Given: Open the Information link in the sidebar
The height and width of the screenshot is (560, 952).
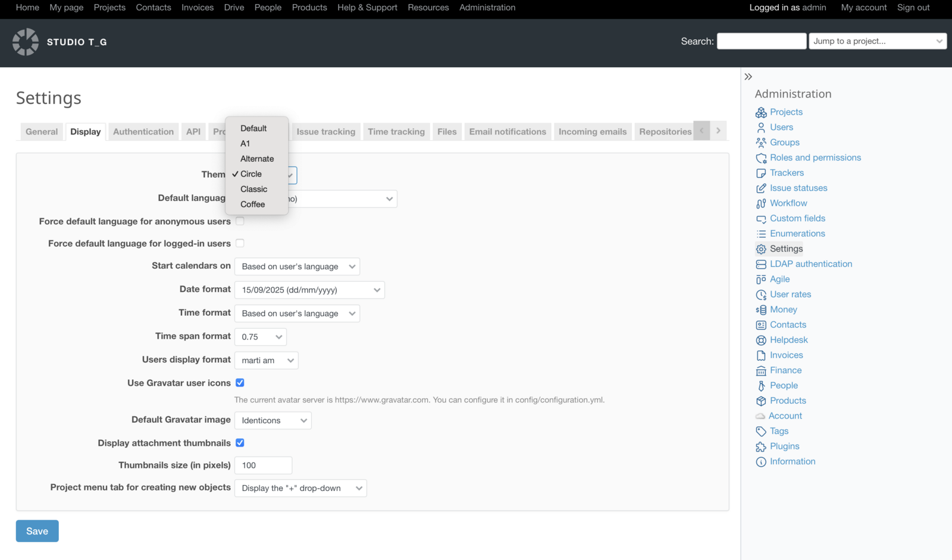Looking at the screenshot, I should pos(791,461).
